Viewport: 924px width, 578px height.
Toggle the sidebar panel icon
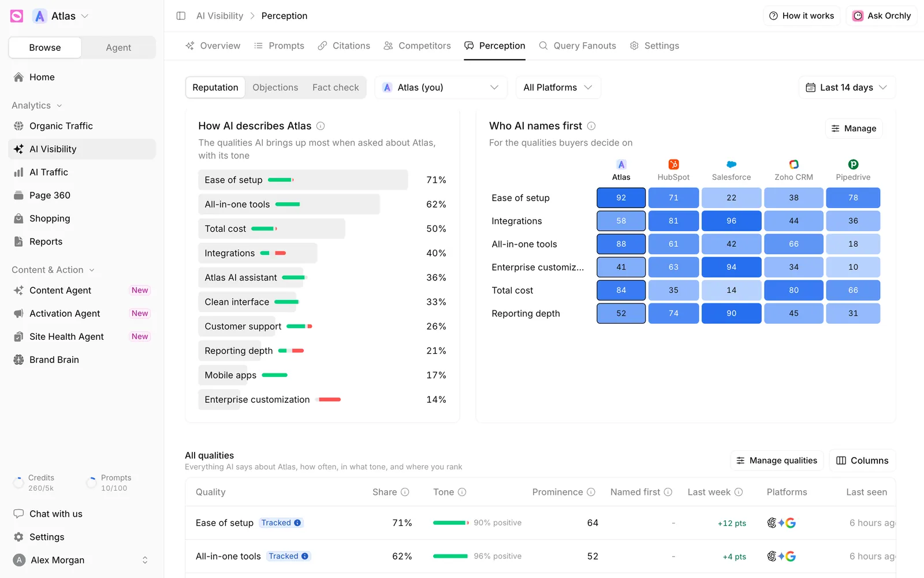pos(181,16)
